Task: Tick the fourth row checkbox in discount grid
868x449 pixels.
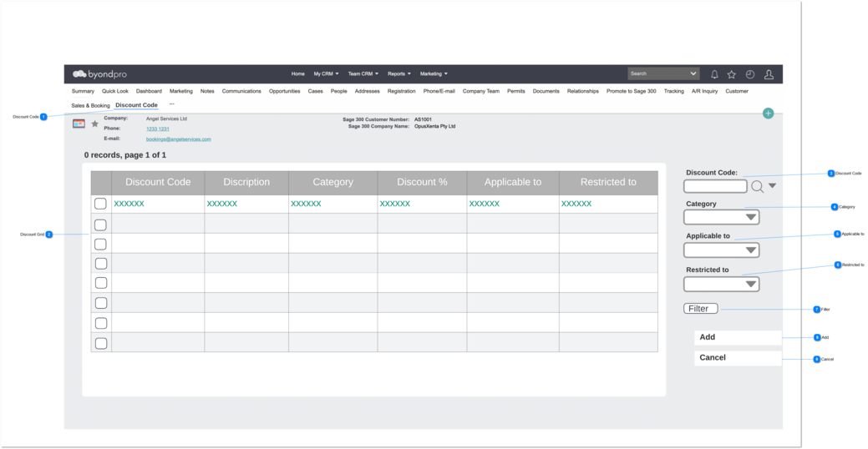Action: 101,263
